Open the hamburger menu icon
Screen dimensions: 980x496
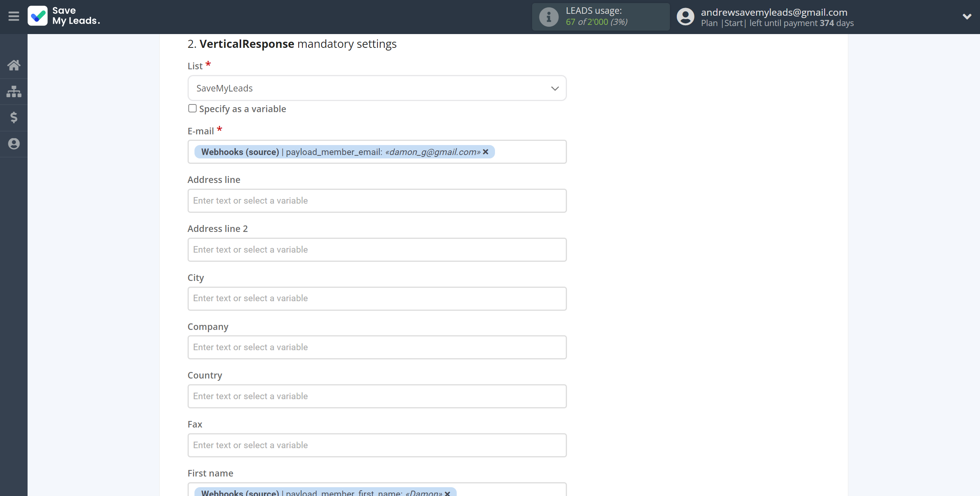click(14, 16)
